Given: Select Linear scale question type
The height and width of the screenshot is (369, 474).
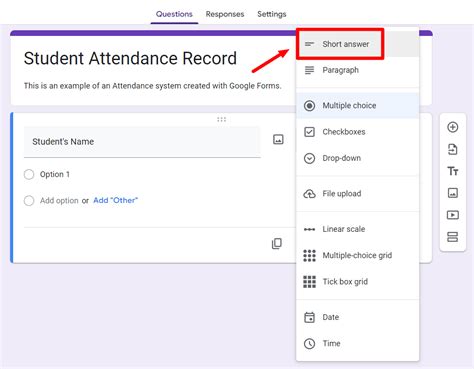Looking at the screenshot, I should [357, 229].
